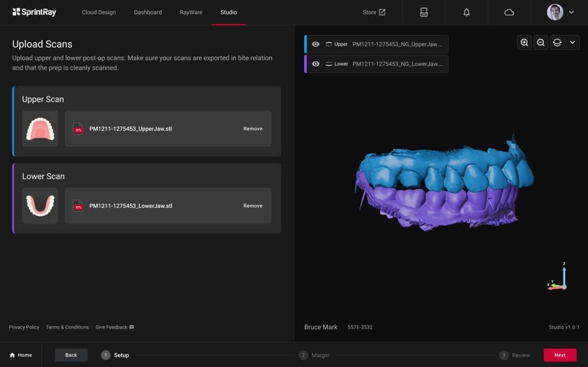The height and width of the screenshot is (367, 588).
Task: Toggle visibility of the Lower jaw model
Action: [x=315, y=64]
